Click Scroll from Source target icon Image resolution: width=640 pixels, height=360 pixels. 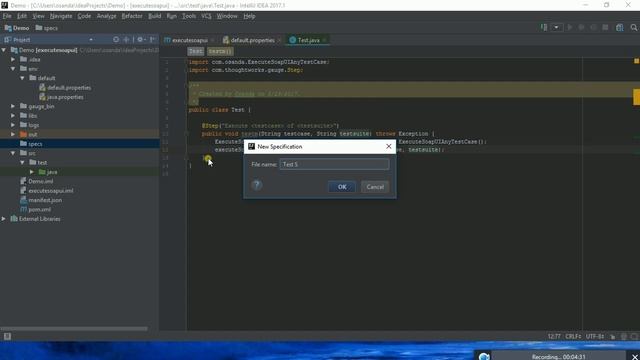click(x=116, y=40)
